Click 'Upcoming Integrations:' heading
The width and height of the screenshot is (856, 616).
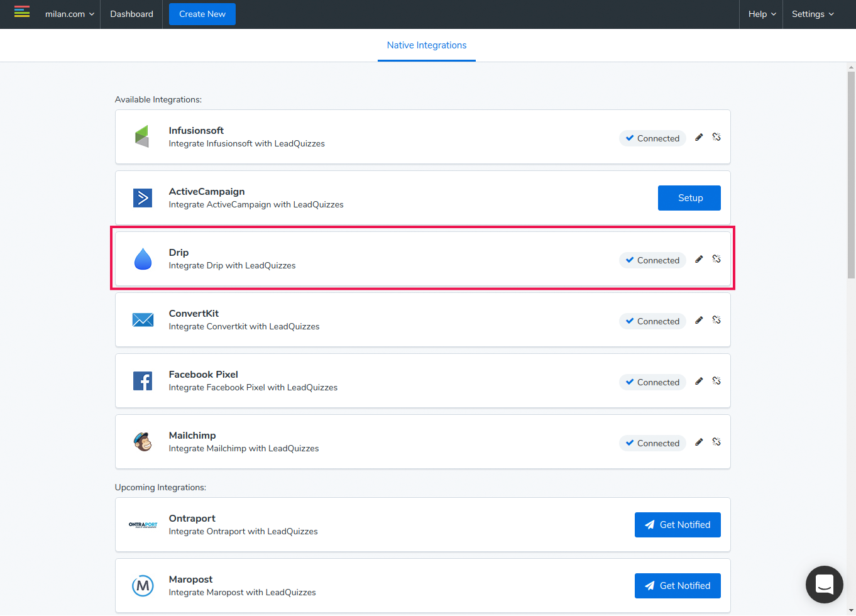click(x=160, y=488)
